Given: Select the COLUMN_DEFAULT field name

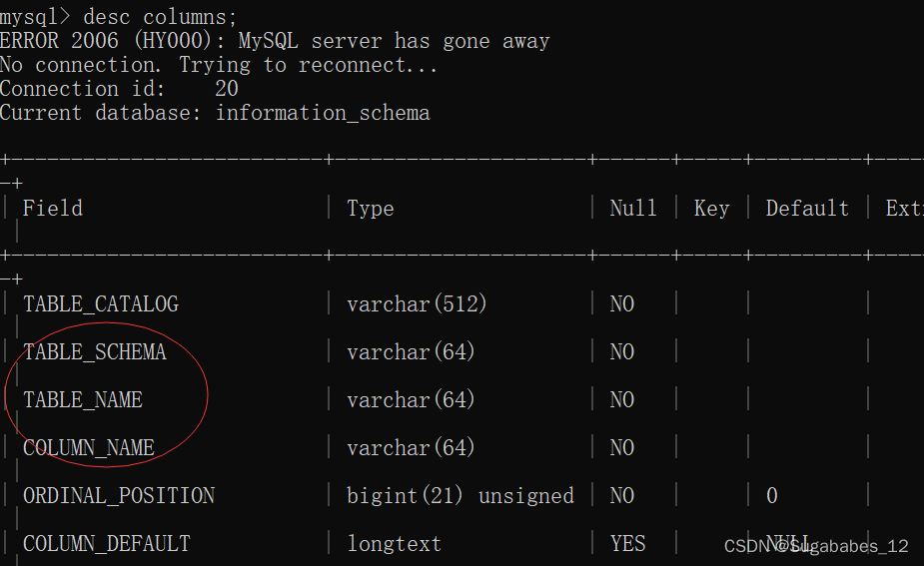Looking at the screenshot, I should point(107,544).
